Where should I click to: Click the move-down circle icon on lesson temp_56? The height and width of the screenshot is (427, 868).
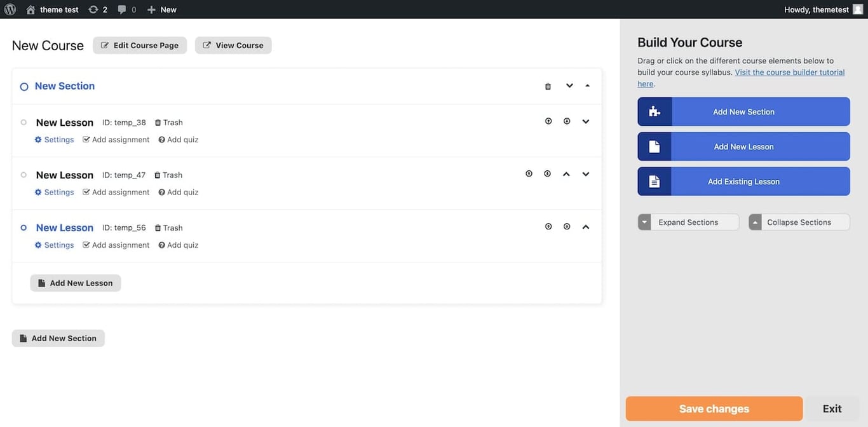567,226
